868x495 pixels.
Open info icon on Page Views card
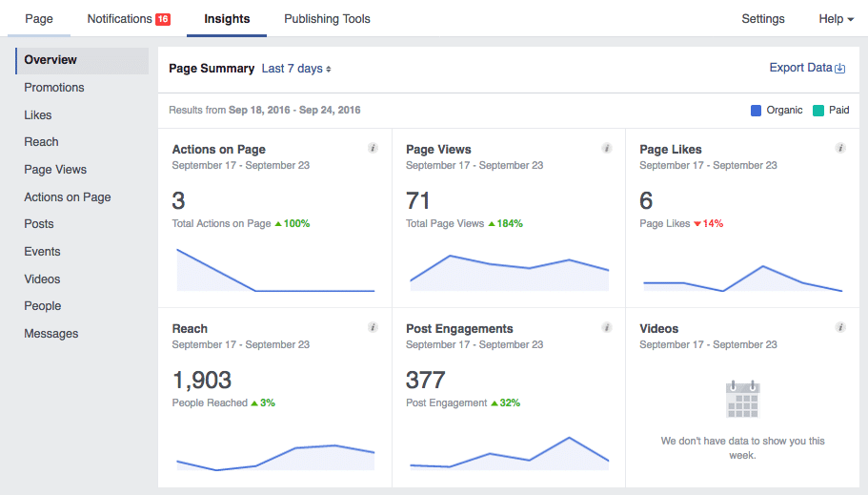coord(607,148)
